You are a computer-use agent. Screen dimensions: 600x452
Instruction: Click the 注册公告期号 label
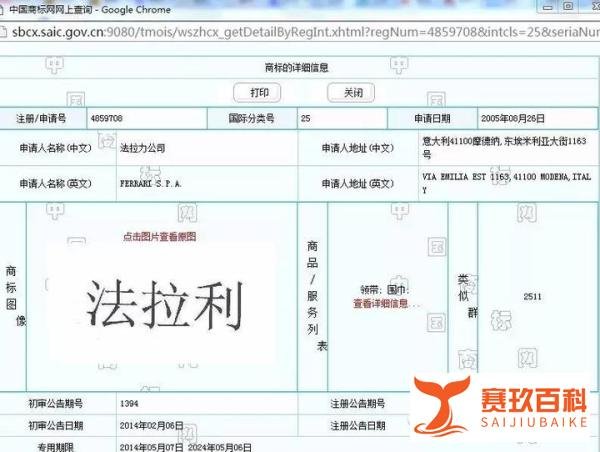coord(358,403)
